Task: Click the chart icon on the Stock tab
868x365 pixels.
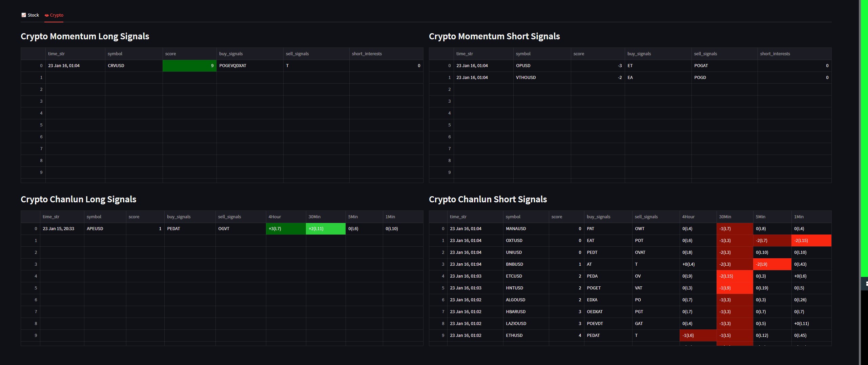Action: [x=24, y=15]
